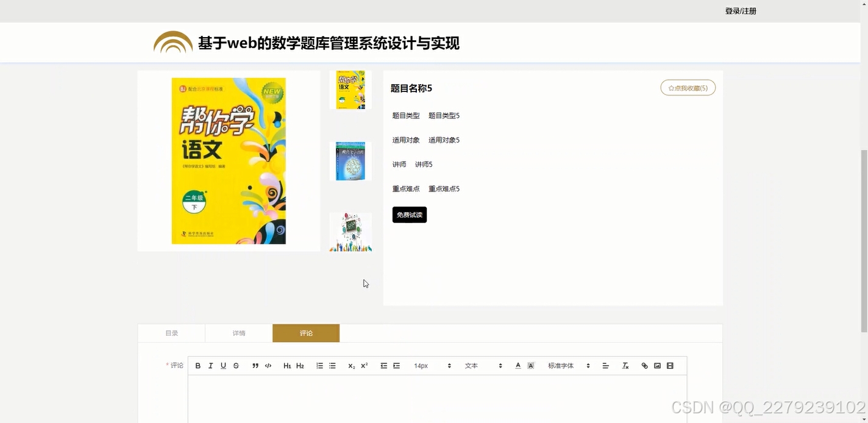Image resolution: width=868 pixels, height=423 pixels.
Task: Open the 文本 paragraph format dropdown
Action: 482,365
